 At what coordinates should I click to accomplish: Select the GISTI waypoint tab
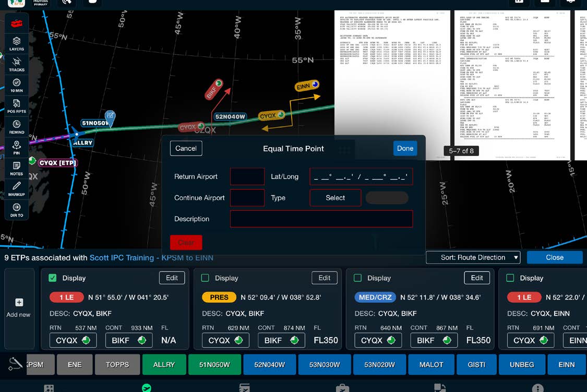pyautogui.click(x=476, y=364)
